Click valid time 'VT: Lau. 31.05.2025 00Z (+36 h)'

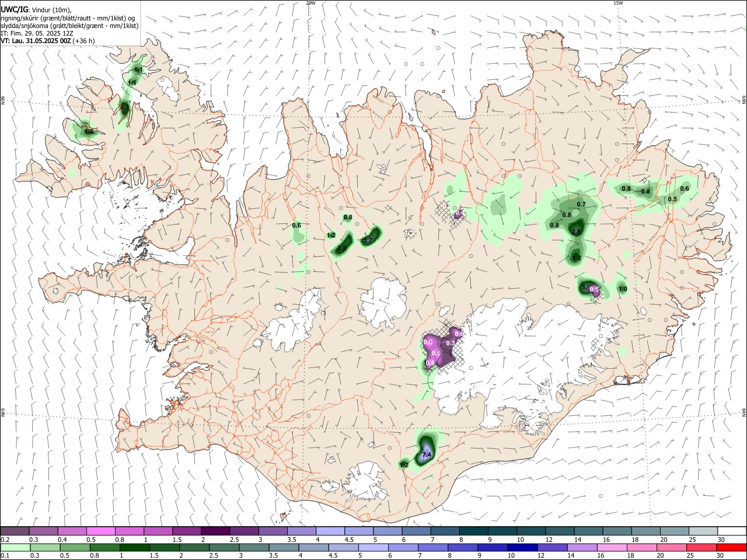tap(48, 41)
